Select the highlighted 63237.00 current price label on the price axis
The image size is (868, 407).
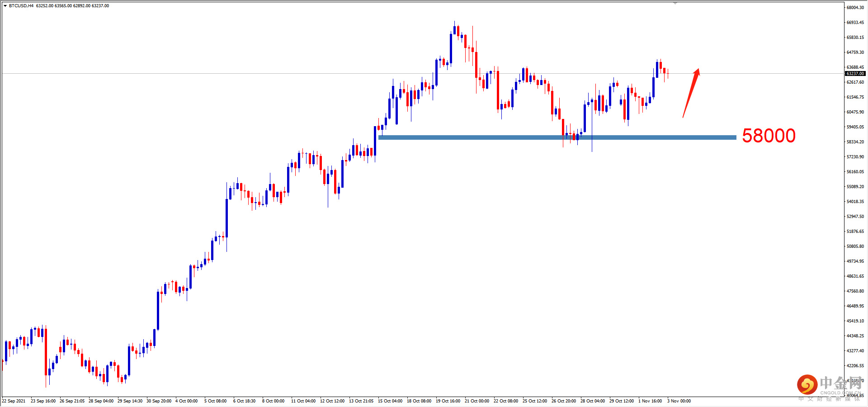[x=855, y=73]
